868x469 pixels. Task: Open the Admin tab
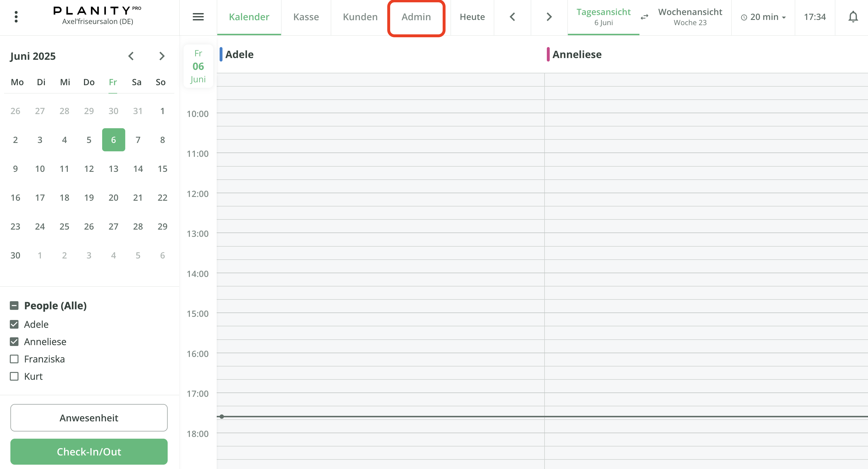coord(416,16)
